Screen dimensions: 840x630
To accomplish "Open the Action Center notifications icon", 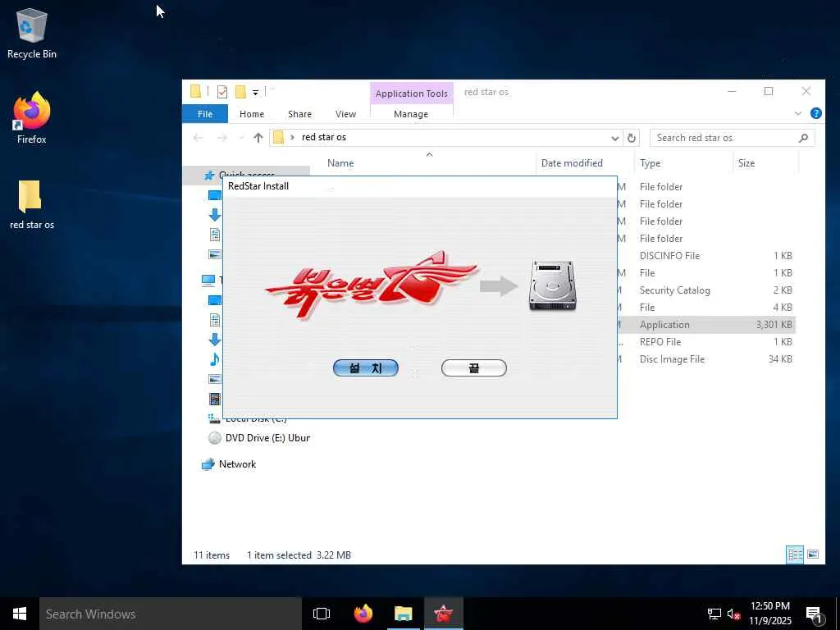I will [815, 614].
